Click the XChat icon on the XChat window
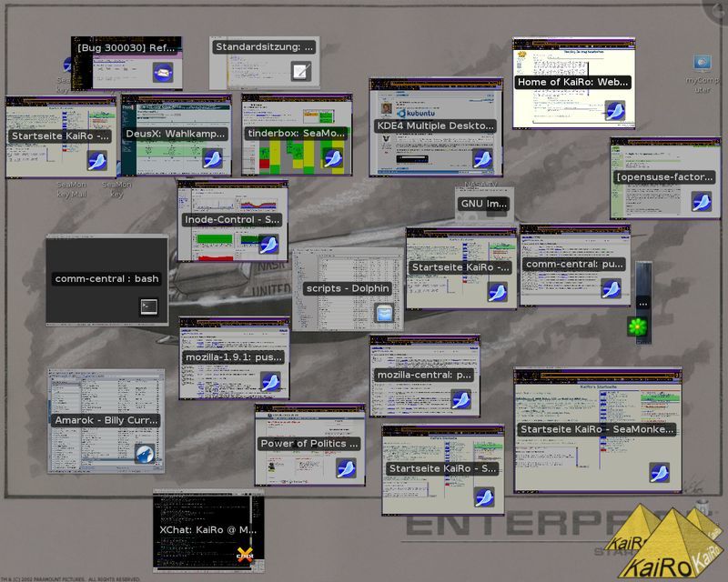Viewport: 728px width, 582px height. (245, 554)
